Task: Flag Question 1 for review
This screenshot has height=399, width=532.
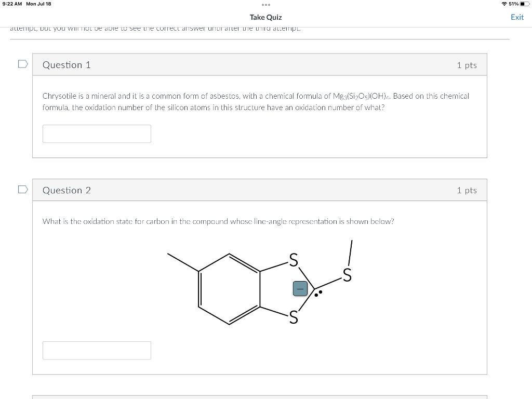Action: tap(23, 64)
